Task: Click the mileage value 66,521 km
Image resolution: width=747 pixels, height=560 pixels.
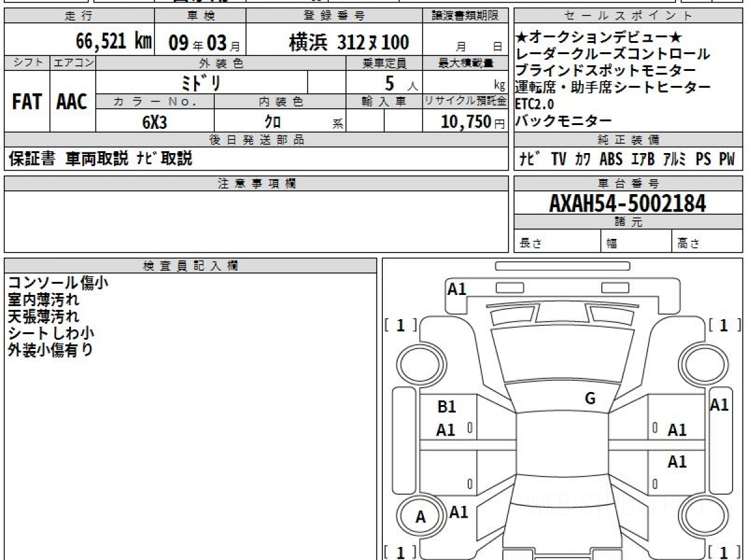Action: [114, 42]
